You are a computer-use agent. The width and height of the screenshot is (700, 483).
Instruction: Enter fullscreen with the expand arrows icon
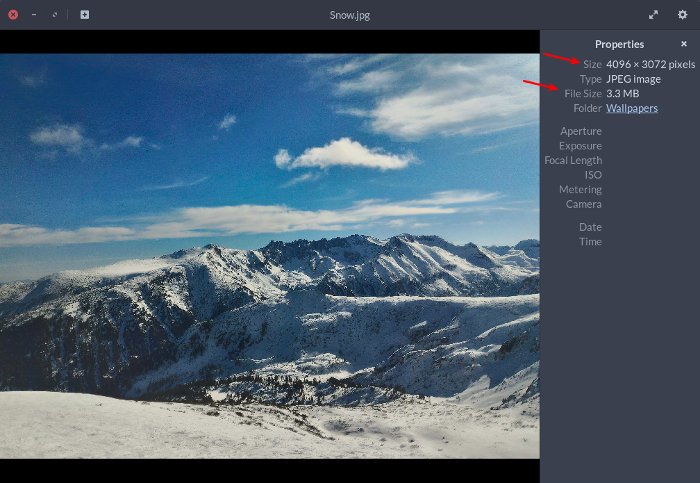pyautogui.click(x=653, y=15)
